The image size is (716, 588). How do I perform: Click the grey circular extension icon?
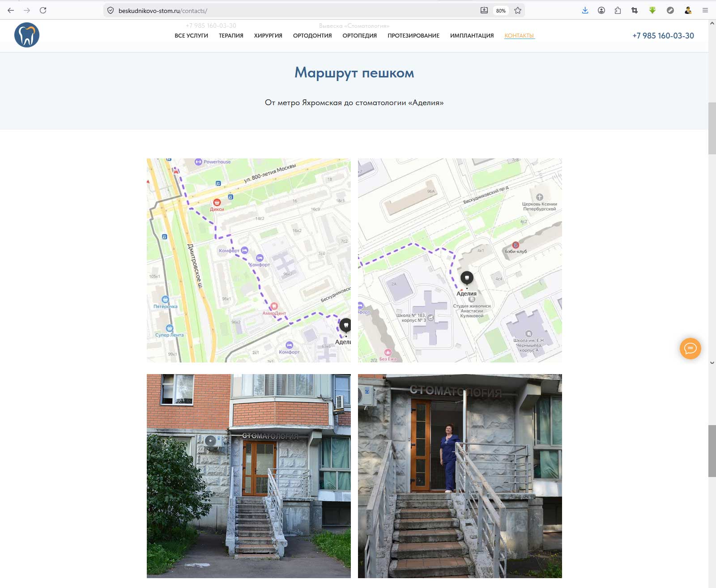(670, 10)
